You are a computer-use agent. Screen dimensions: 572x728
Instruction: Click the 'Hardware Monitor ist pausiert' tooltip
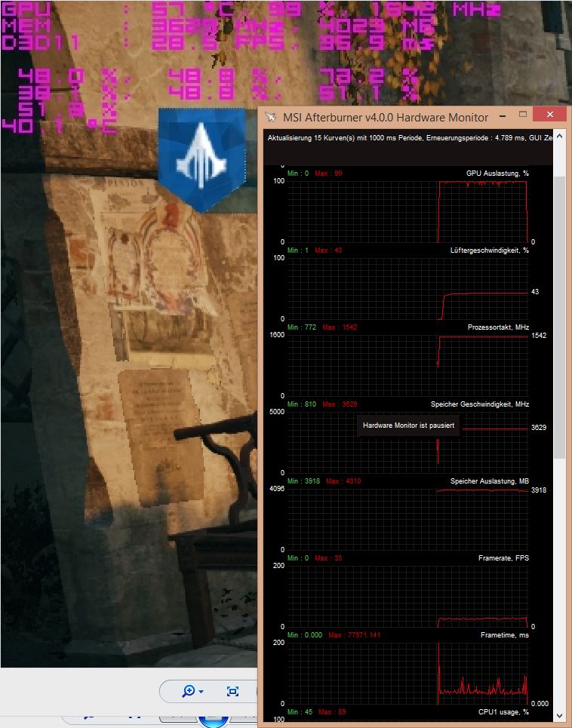[x=408, y=425]
